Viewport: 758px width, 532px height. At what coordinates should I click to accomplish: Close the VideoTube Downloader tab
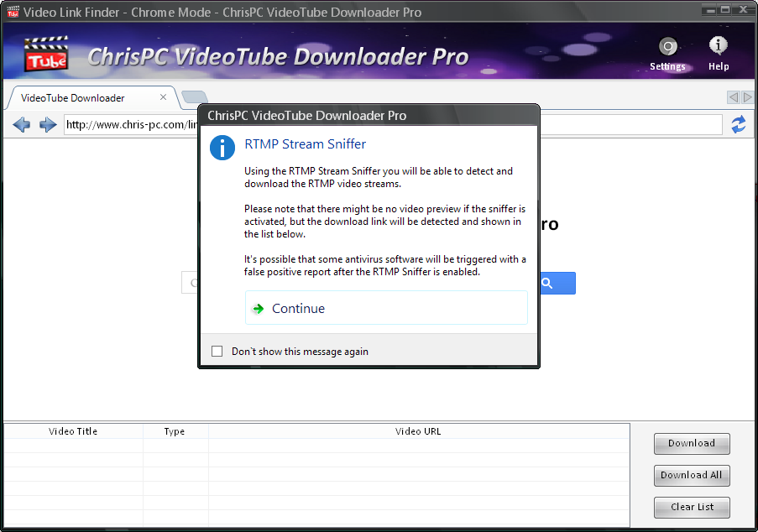[164, 97]
